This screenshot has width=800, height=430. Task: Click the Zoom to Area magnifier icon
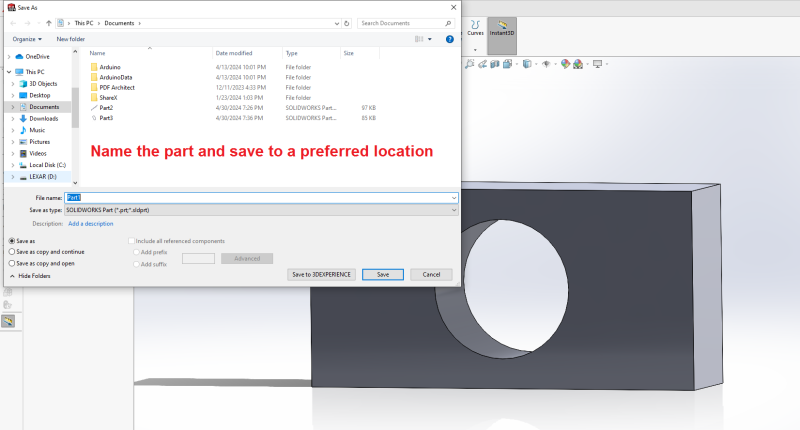[x=469, y=64]
